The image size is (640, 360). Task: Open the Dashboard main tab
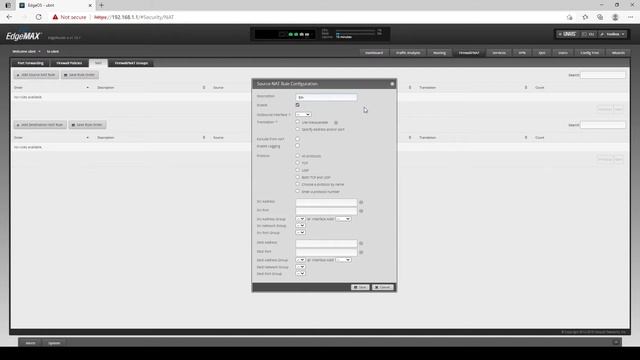pos(374,53)
